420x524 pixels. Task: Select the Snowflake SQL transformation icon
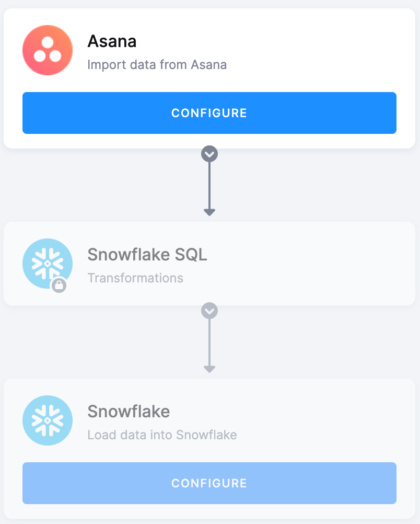click(x=47, y=264)
